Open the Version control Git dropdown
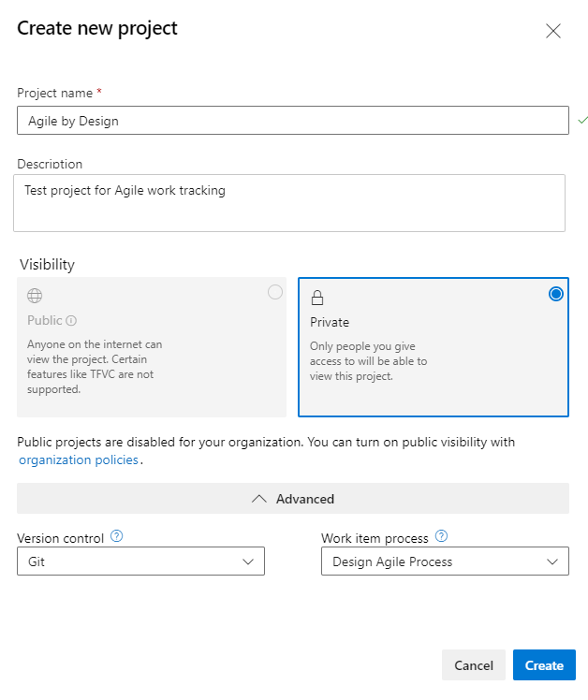 (x=140, y=561)
